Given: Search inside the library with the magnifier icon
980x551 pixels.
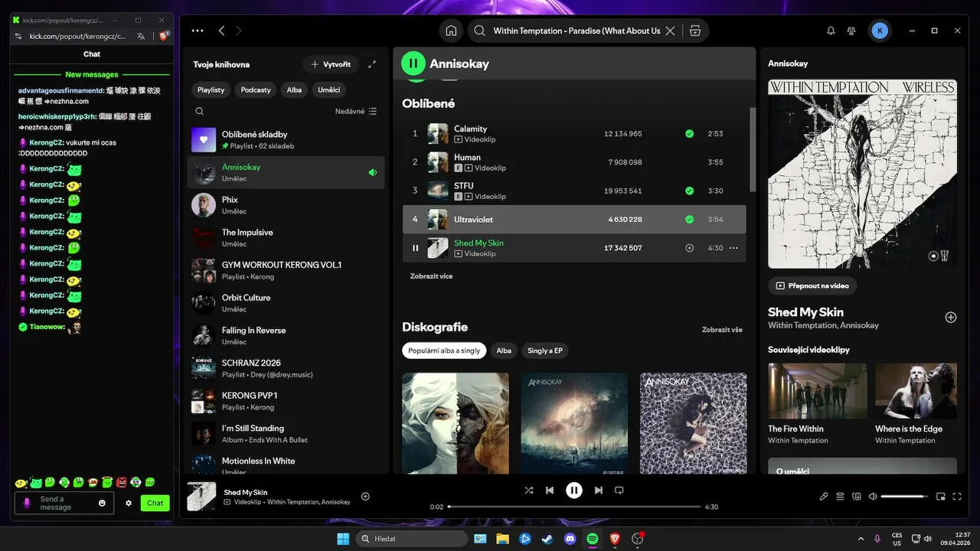Looking at the screenshot, I should coord(199,111).
